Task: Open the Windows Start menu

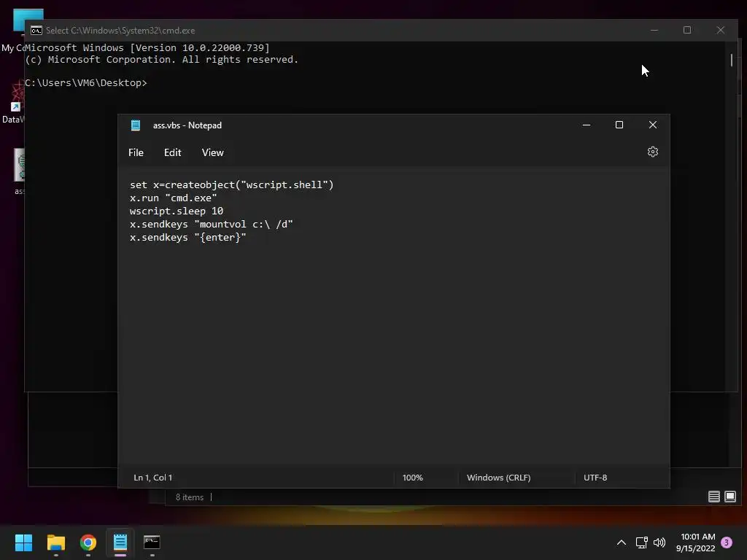Action: point(23,542)
